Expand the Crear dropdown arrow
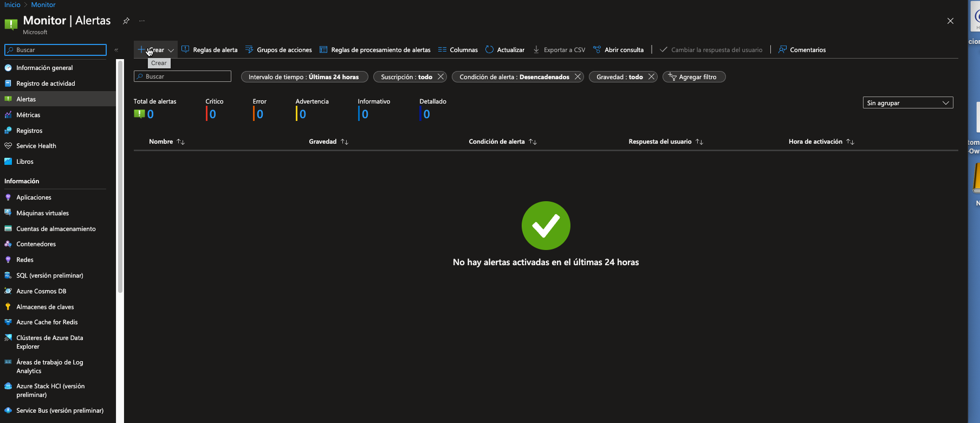The image size is (980, 423). (171, 50)
